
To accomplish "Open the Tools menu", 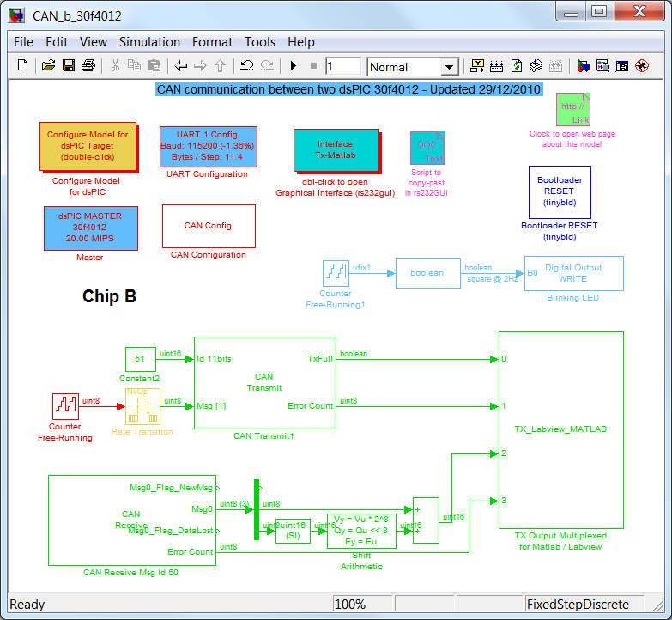I will tap(260, 42).
